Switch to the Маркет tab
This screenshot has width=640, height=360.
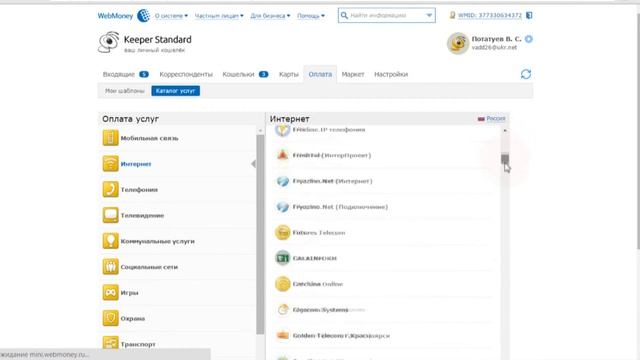pyautogui.click(x=353, y=74)
